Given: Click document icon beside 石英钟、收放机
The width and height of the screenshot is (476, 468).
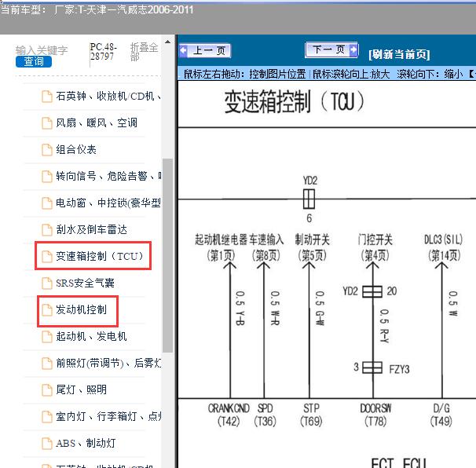Looking at the screenshot, I should point(47,97).
